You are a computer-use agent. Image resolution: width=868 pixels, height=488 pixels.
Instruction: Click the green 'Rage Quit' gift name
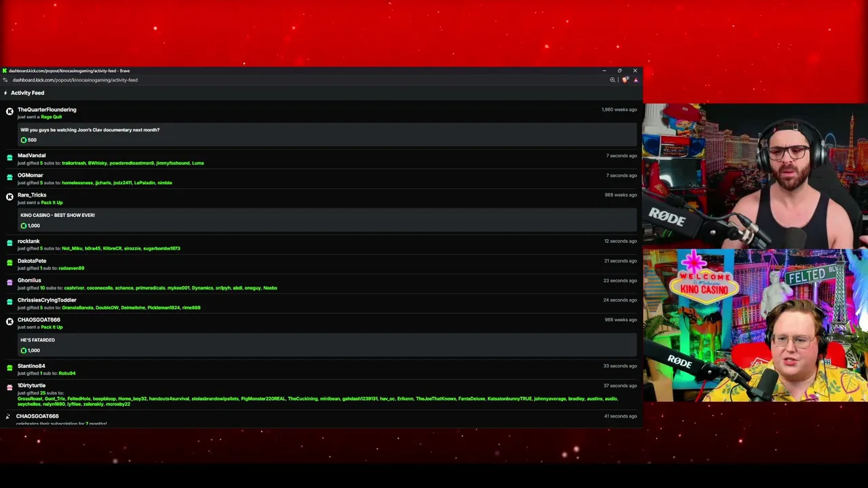[x=52, y=117]
